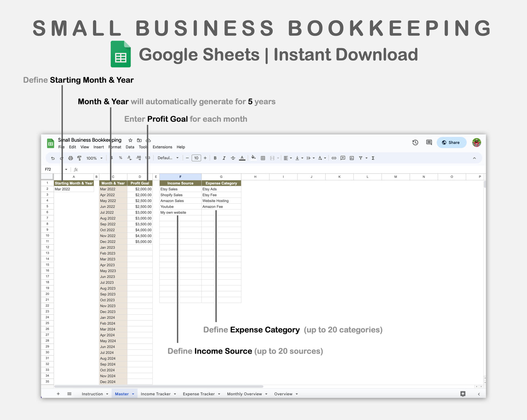Switch to the Expense Tracker tab
Viewport: 527px width, 420px height.
(198, 394)
